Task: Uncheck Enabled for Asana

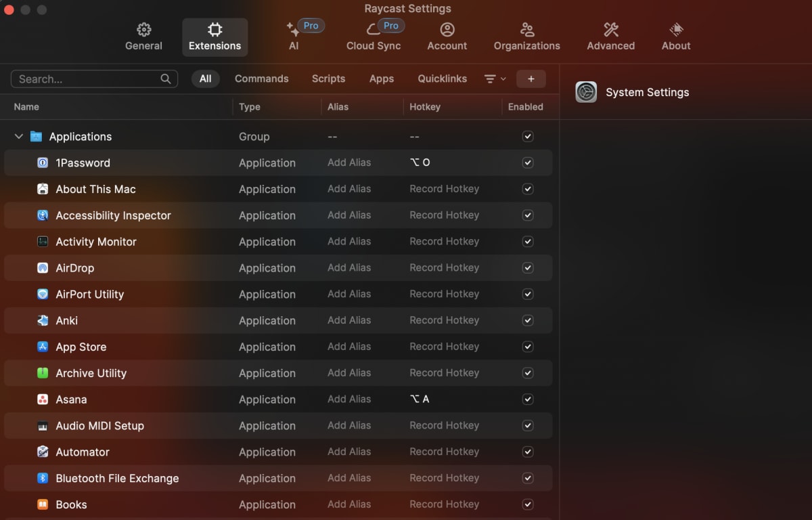Action: [x=528, y=399]
